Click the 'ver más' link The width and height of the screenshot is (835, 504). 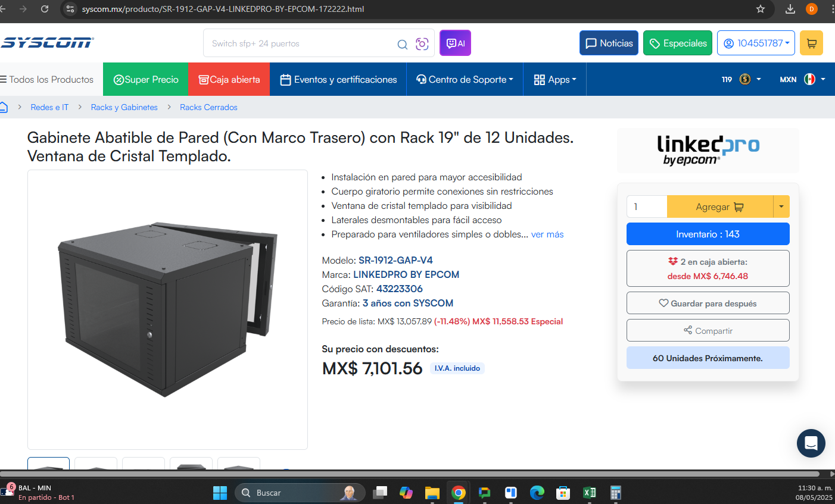547,234
